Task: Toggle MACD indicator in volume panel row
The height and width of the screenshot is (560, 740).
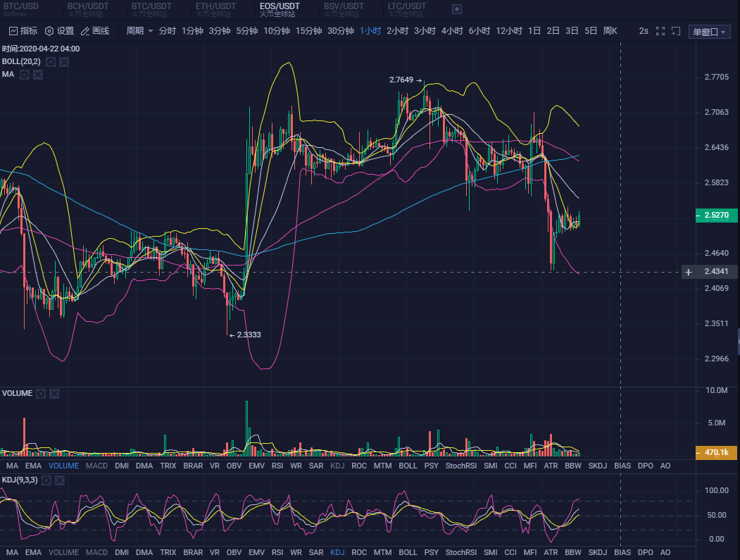Action: [x=96, y=466]
